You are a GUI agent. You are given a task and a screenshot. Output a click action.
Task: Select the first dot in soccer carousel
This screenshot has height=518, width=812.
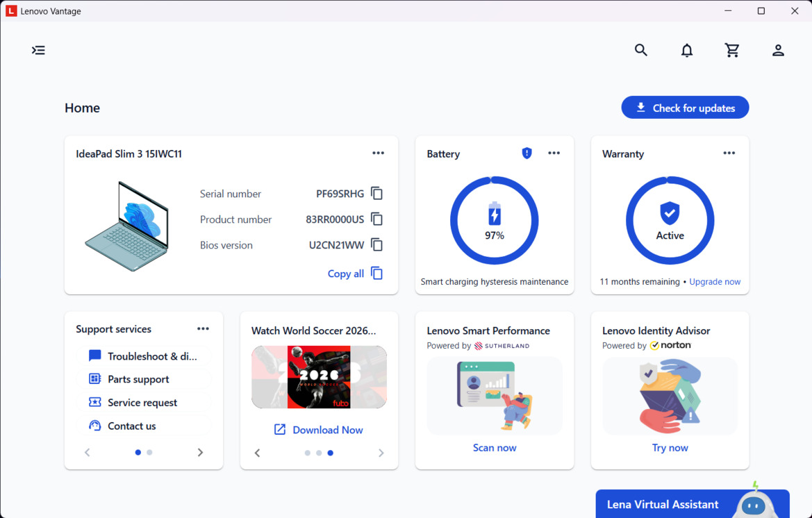pyautogui.click(x=308, y=453)
